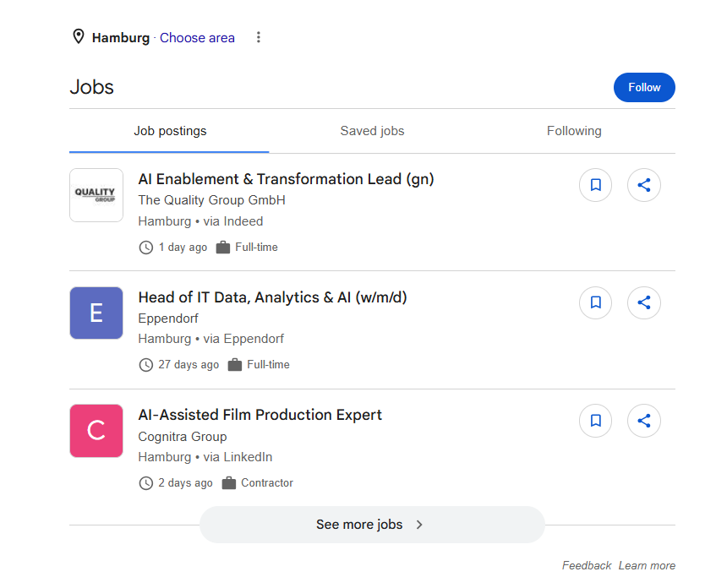
Task: Share the AI-Assisted Film Production Expert job
Action: coord(644,421)
